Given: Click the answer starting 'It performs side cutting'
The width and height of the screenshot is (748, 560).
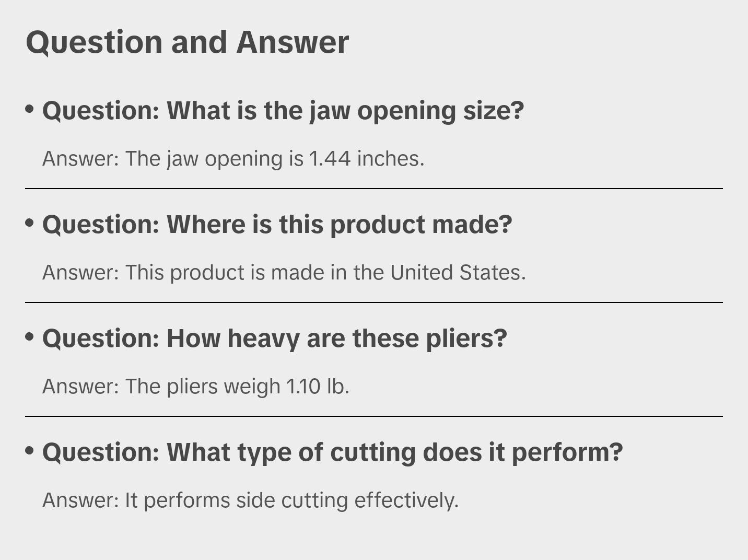Looking at the screenshot, I should coord(250,500).
